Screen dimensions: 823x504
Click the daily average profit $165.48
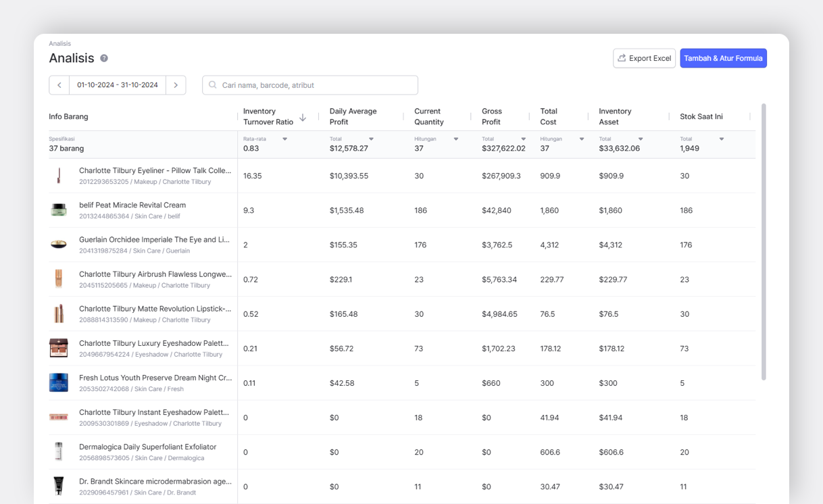tap(343, 313)
